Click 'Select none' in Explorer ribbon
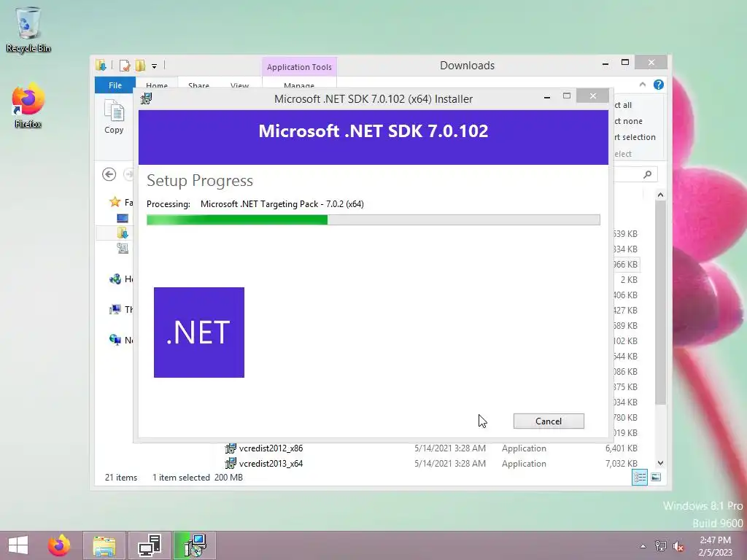 (628, 121)
